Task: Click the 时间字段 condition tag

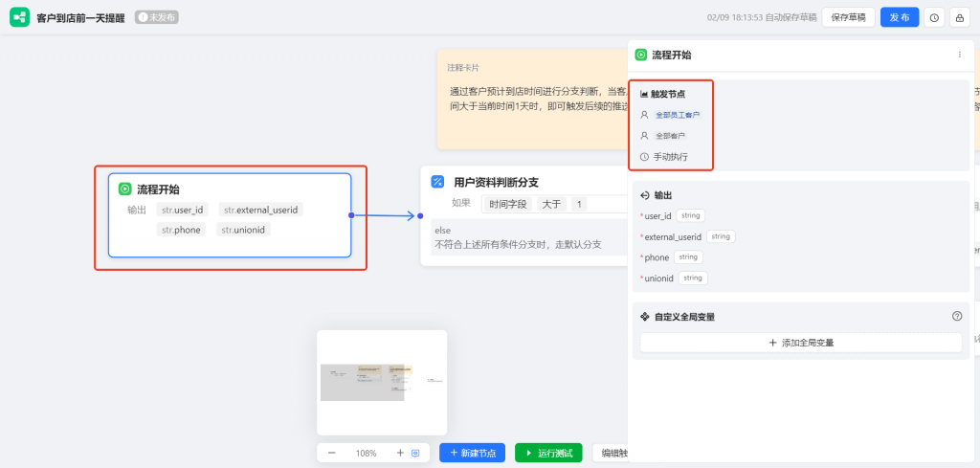Action: click(508, 204)
